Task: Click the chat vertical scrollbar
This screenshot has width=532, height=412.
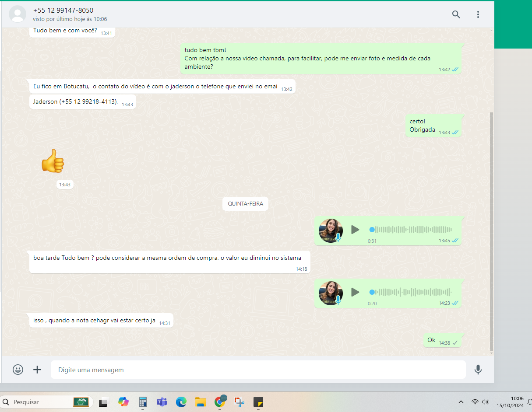Action: [491, 232]
